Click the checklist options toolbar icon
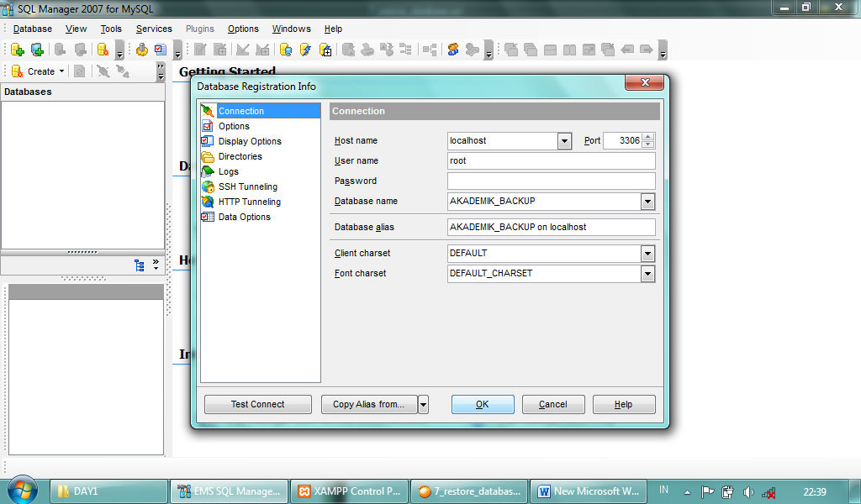Viewport: 861px width, 504px height. [x=161, y=50]
